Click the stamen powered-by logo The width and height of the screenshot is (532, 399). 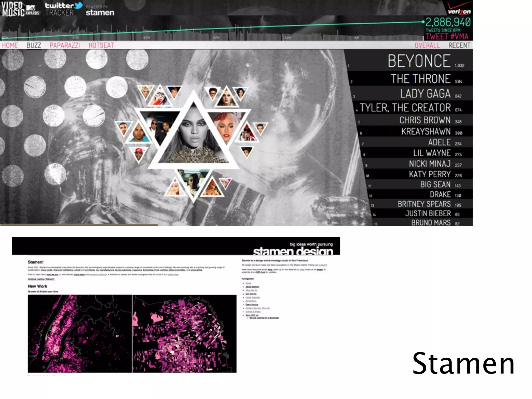pos(100,12)
